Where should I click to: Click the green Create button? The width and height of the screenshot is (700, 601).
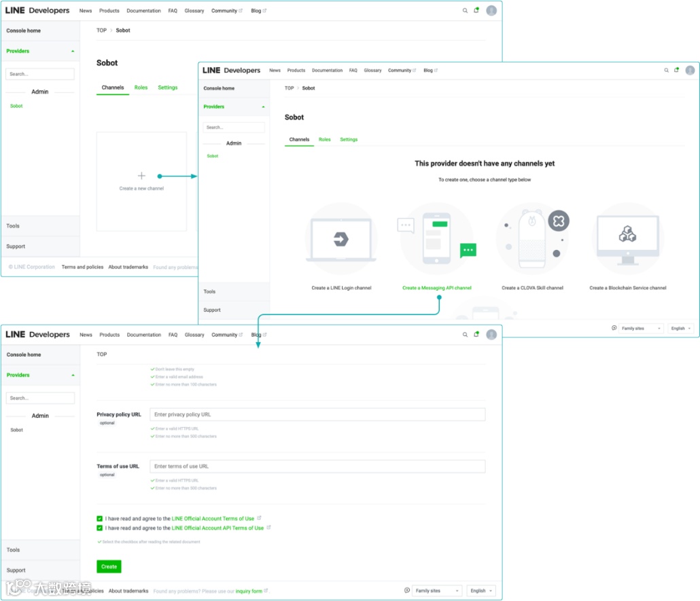[x=109, y=566]
